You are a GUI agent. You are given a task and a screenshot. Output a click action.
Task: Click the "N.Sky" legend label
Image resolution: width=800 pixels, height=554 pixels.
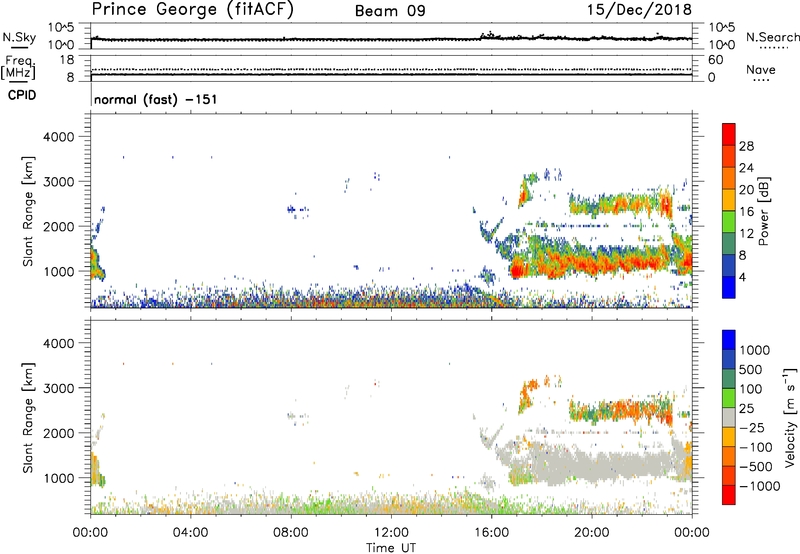[x=19, y=37]
